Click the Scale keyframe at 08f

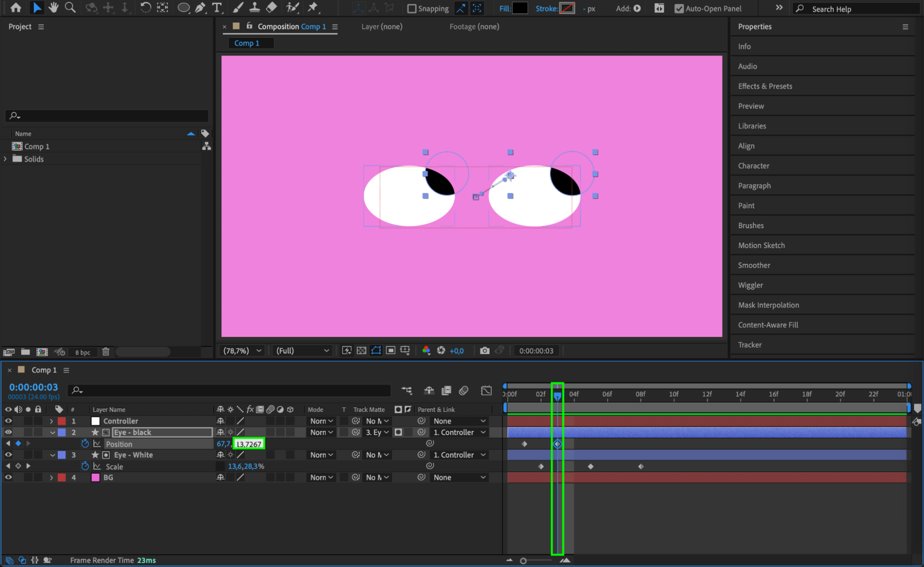[641, 466]
